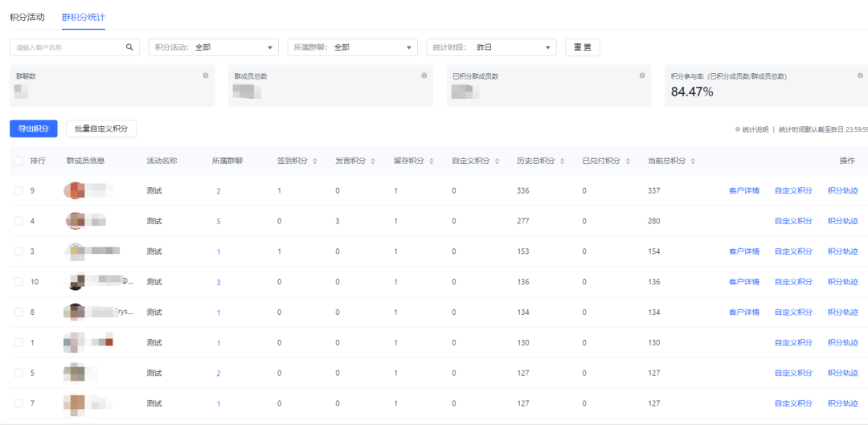868x425 pixels.
Task: Sort by 当前总积分 column arrows
Action: tap(693, 161)
